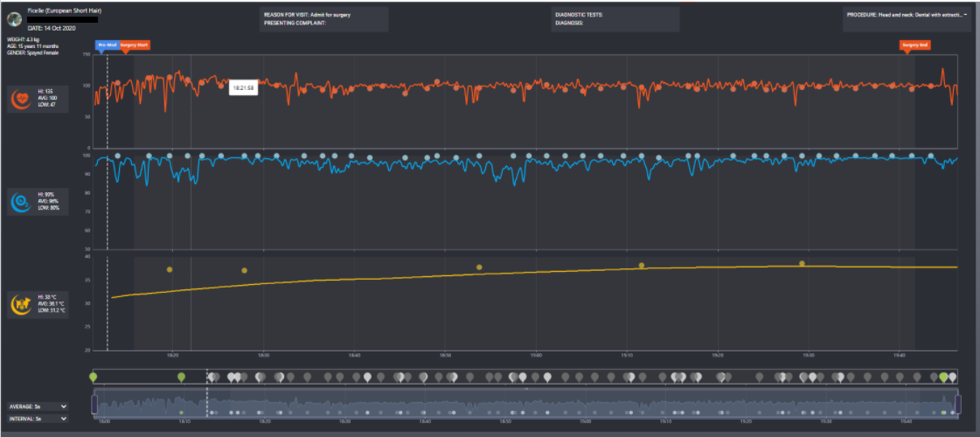
Task: Click the DIAGNOSTIC TESTS panel
Action: coord(615,18)
